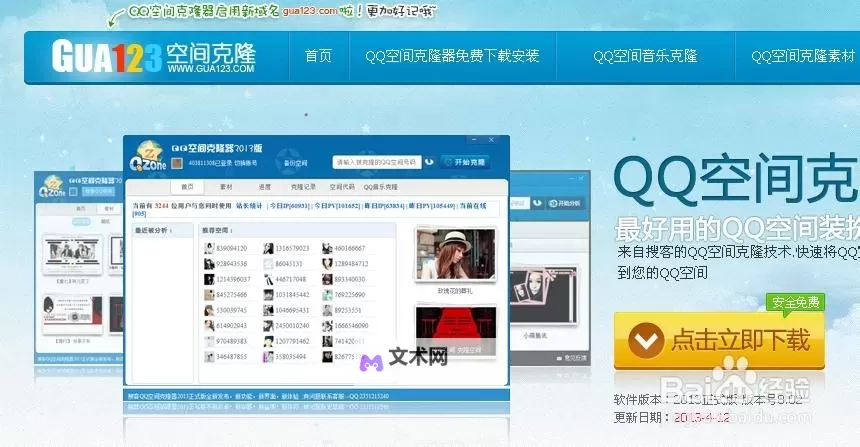Switch to the 素材 tab
The width and height of the screenshot is (860, 447).
coord(226,187)
